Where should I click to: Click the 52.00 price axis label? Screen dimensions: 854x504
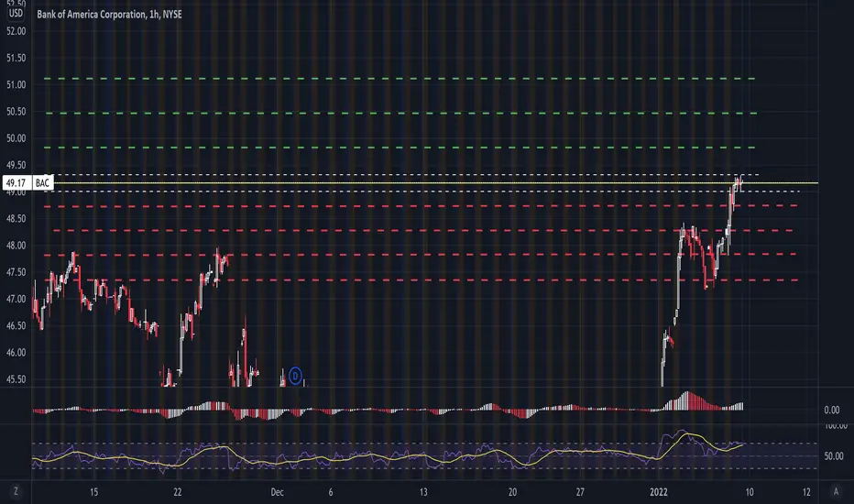[x=16, y=31]
